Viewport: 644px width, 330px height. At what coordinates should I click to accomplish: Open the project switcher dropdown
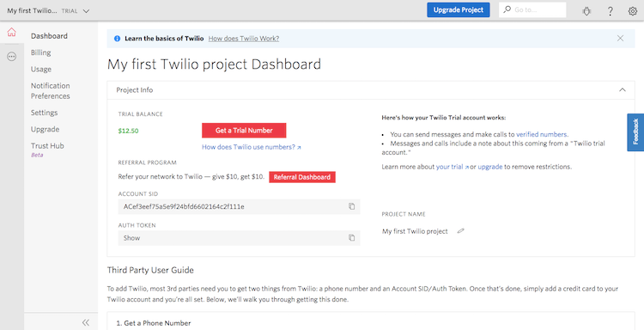[x=48, y=11]
